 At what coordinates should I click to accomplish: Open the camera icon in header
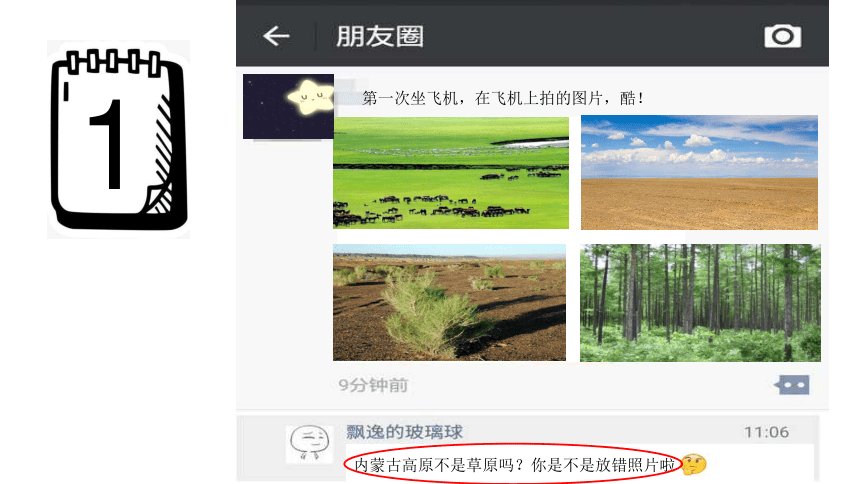(x=783, y=36)
